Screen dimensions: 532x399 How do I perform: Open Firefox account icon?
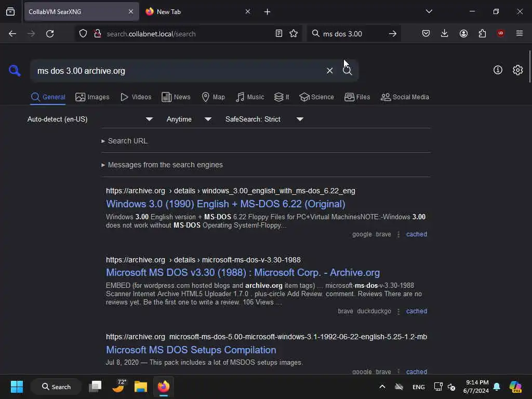(x=463, y=33)
